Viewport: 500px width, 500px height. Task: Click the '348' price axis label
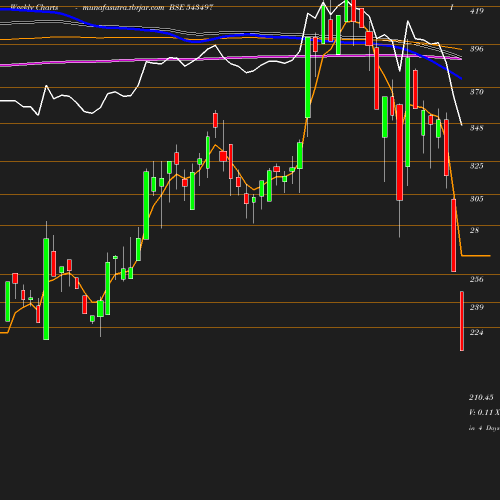click(x=477, y=128)
